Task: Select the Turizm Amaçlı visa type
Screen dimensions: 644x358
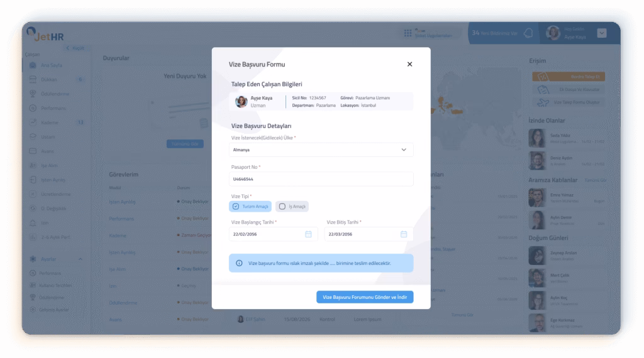Action: pos(250,206)
